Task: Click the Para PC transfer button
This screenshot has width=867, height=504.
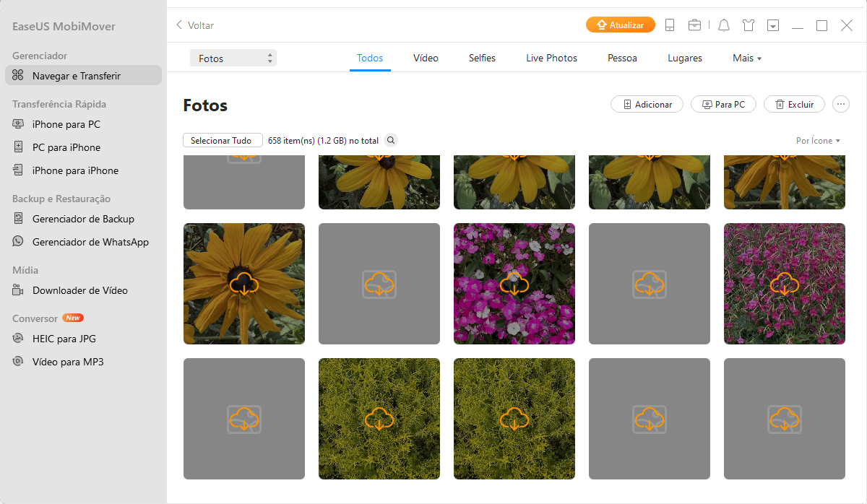Action: [x=723, y=105]
